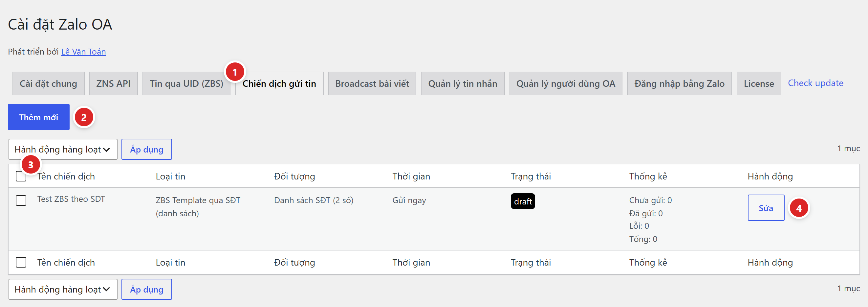Open the Cài đặt chung tab
Viewport: 868px width, 307px height.
click(x=48, y=83)
